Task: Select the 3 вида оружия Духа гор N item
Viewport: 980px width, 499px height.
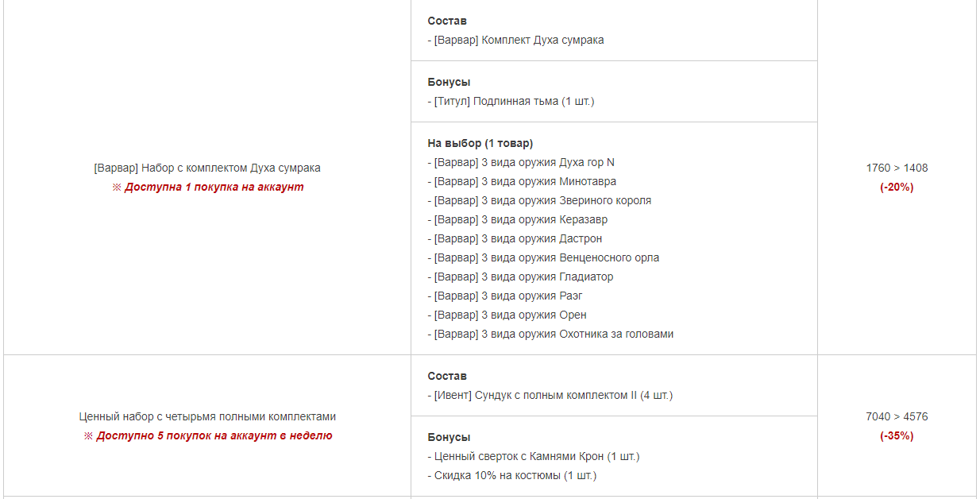Action: tap(521, 162)
